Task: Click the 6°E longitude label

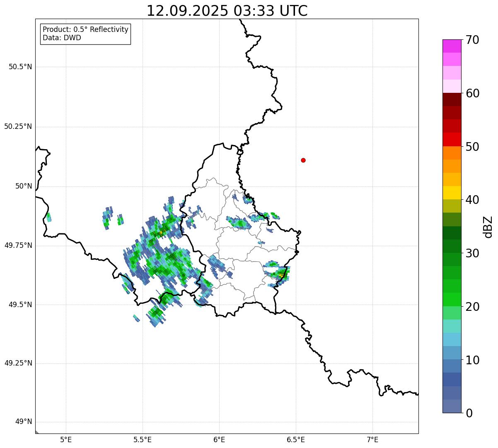Action: coord(219,440)
